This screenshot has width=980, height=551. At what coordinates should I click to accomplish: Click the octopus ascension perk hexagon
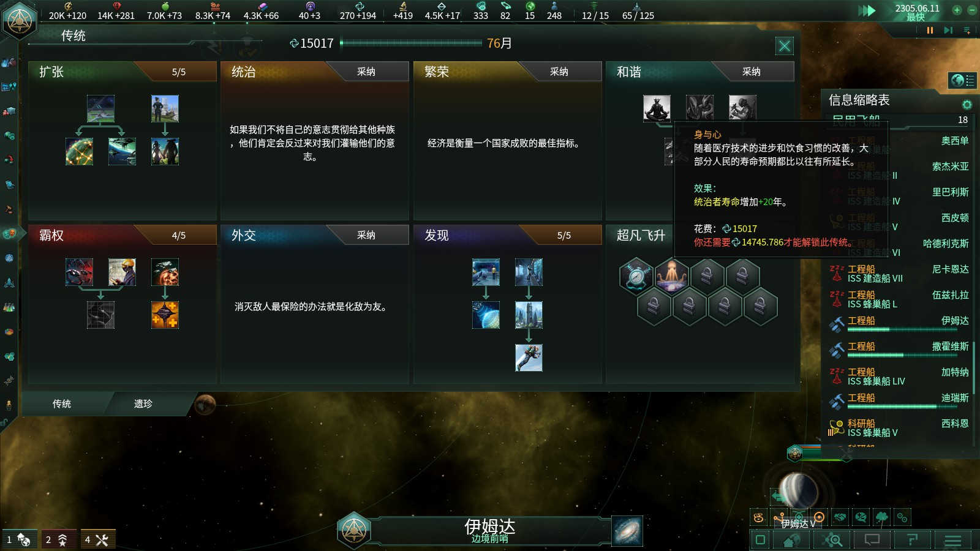tap(671, 275)
